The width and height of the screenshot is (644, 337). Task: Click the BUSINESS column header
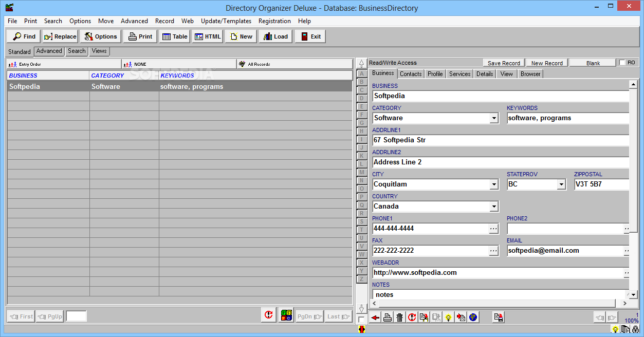tap(48, 76)
